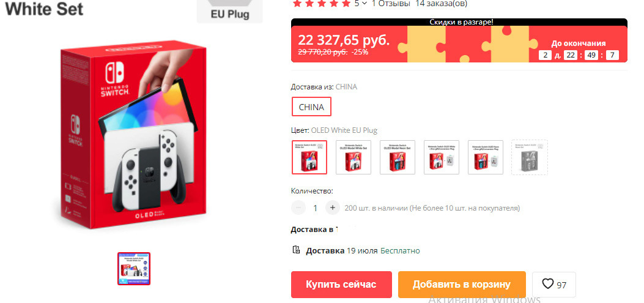Select the greyed-out OLED Neon Set variant
This screenshot has width=644, height=303.
click(x=530, y=157)
